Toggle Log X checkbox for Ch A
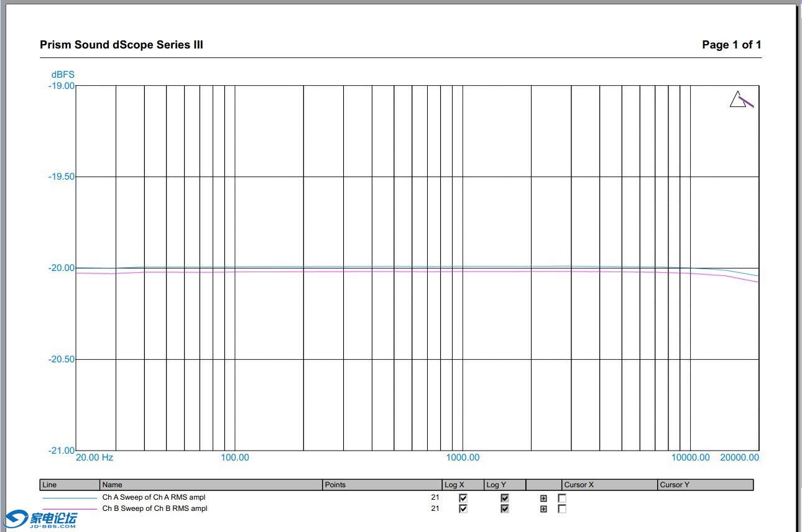Image resolution: width=802 pixels, height=532 pixels. (463, 498)
